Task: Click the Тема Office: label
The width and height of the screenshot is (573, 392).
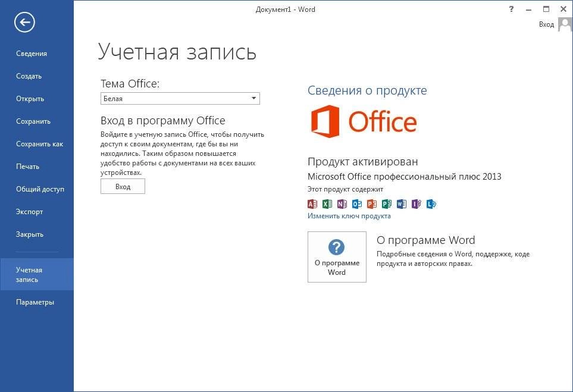Action: tap(130, 84)
